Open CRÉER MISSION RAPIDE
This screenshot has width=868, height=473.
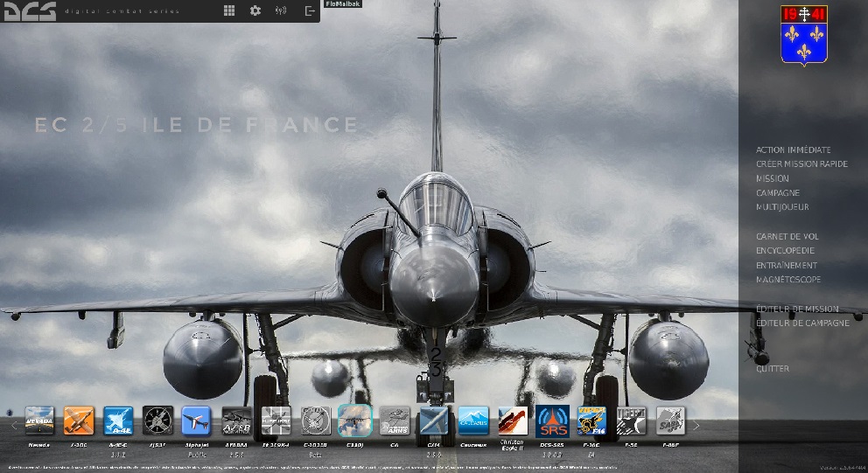[801, 164]
